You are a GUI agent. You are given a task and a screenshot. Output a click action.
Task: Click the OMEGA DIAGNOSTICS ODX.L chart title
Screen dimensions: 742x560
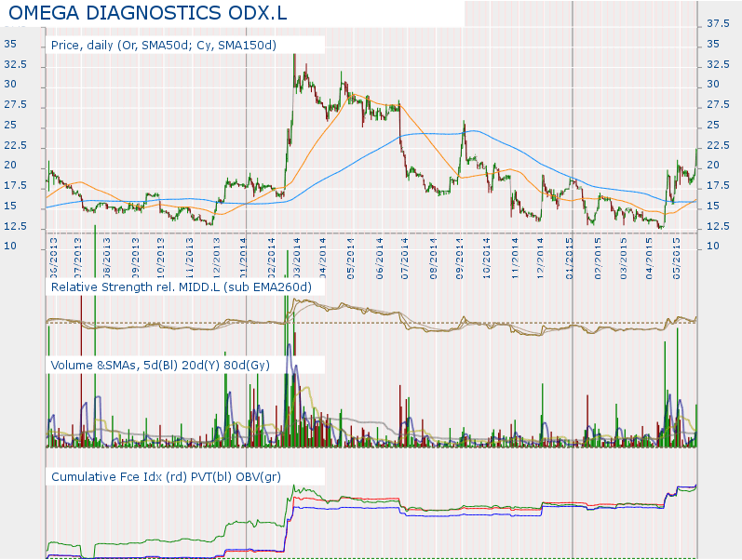148,13
